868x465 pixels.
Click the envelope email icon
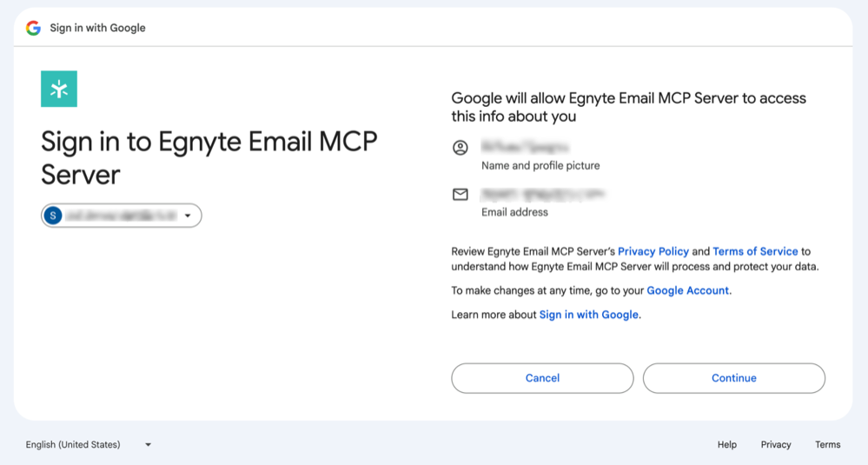461,195
